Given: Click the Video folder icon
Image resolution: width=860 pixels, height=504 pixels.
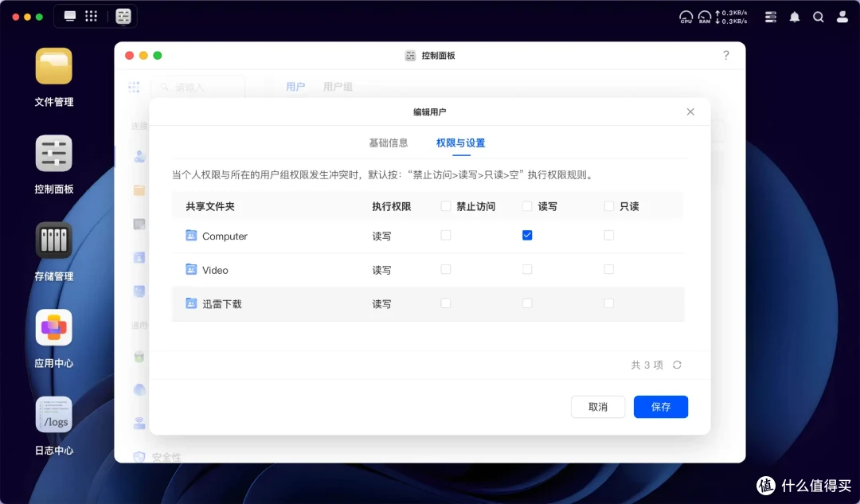Looking at the screenshot, I should (x=191, y=269).
